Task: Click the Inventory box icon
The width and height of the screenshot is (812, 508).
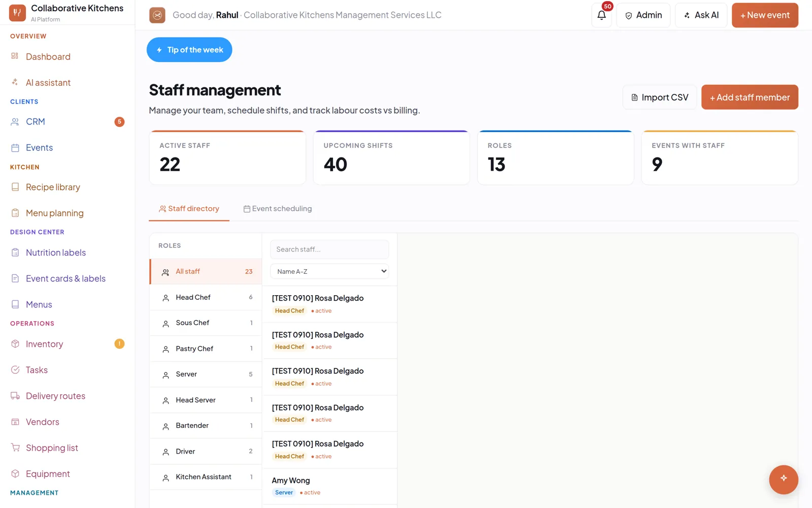Action: pyautogui.click(x=15, y=344)
